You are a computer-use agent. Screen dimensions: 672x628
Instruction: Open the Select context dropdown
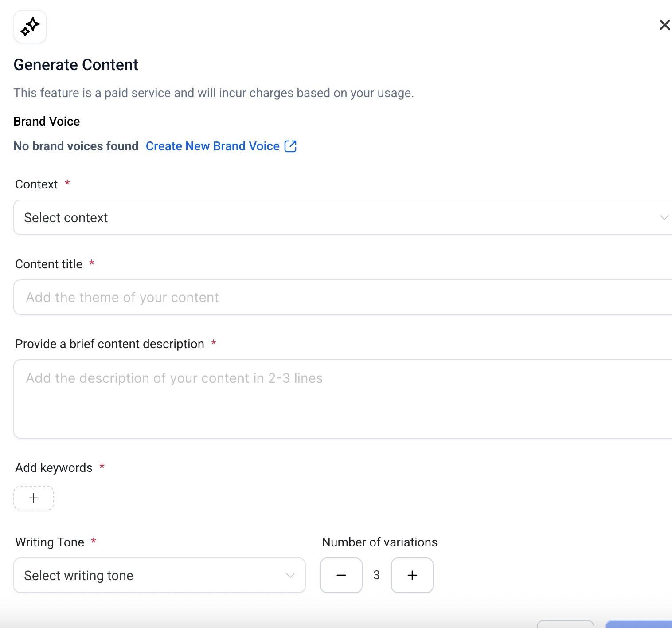(337, 217)
